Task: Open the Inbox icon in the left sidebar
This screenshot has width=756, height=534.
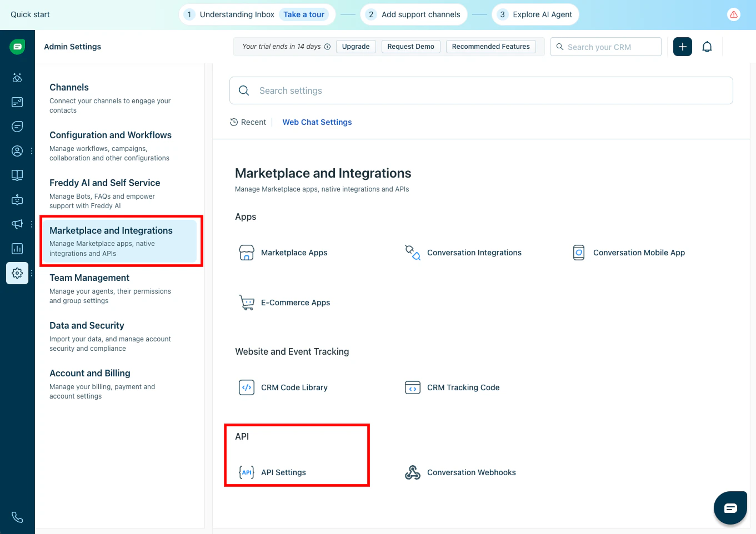Action: (x=17, y=102)
